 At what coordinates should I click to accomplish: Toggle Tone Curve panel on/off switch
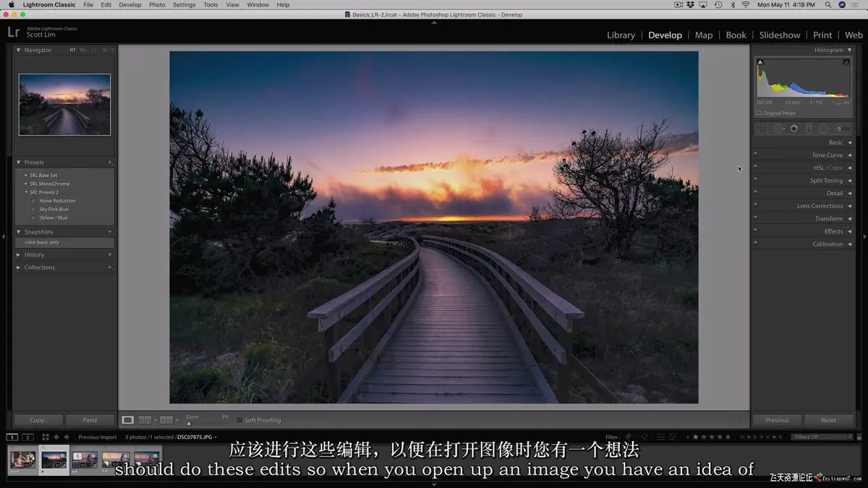coord(756,155)
